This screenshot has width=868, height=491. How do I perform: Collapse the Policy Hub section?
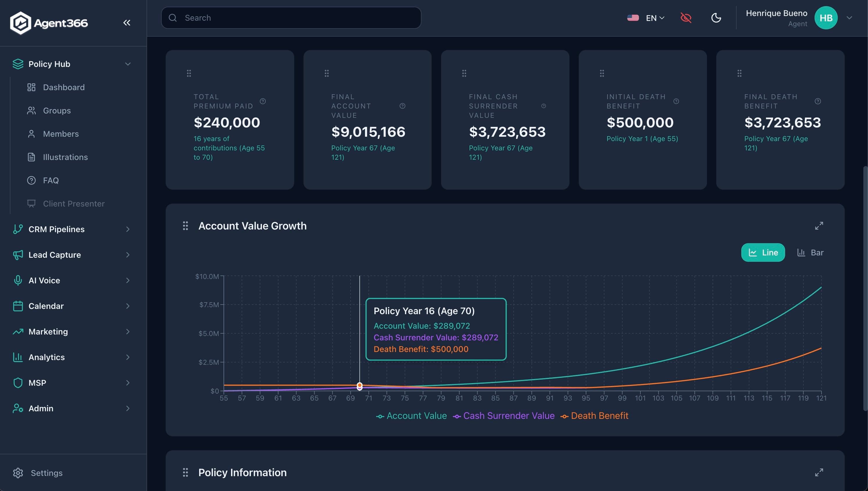[127, 64]
